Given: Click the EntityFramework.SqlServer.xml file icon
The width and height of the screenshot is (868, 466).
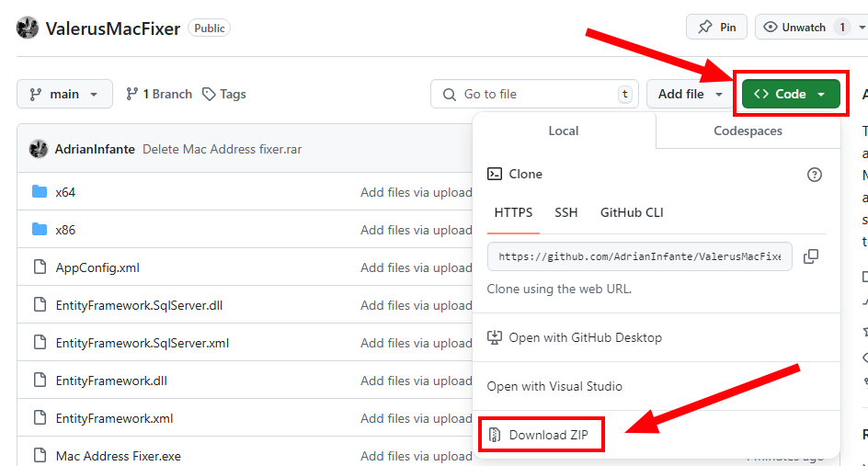Looking at the screenshot, I should point(40,342).
